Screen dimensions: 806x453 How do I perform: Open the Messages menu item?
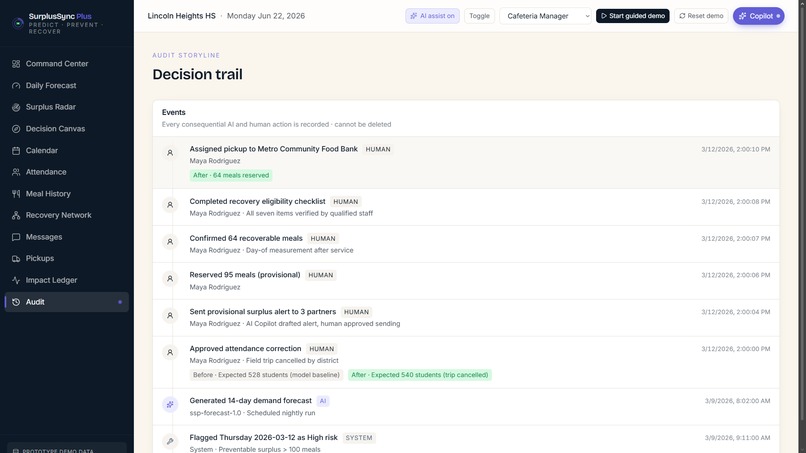pyautogui.click(x=67, y=237)
